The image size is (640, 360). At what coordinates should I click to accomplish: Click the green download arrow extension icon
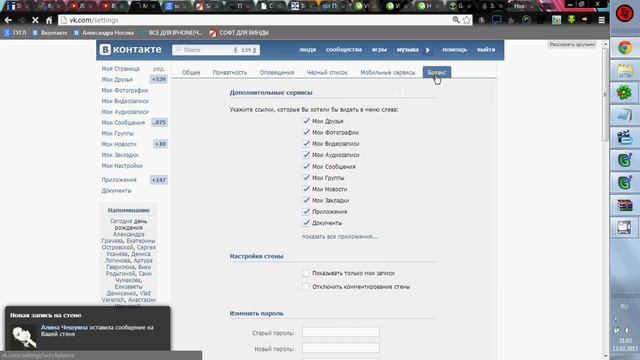pyautogui.click(x=571, y=20)
